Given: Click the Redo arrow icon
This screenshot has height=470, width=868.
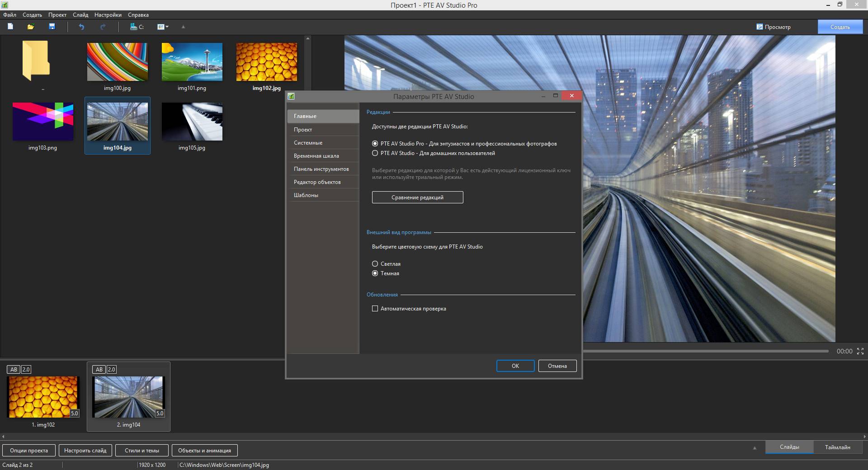Looking at the screenshot, I should coord(103,27).
